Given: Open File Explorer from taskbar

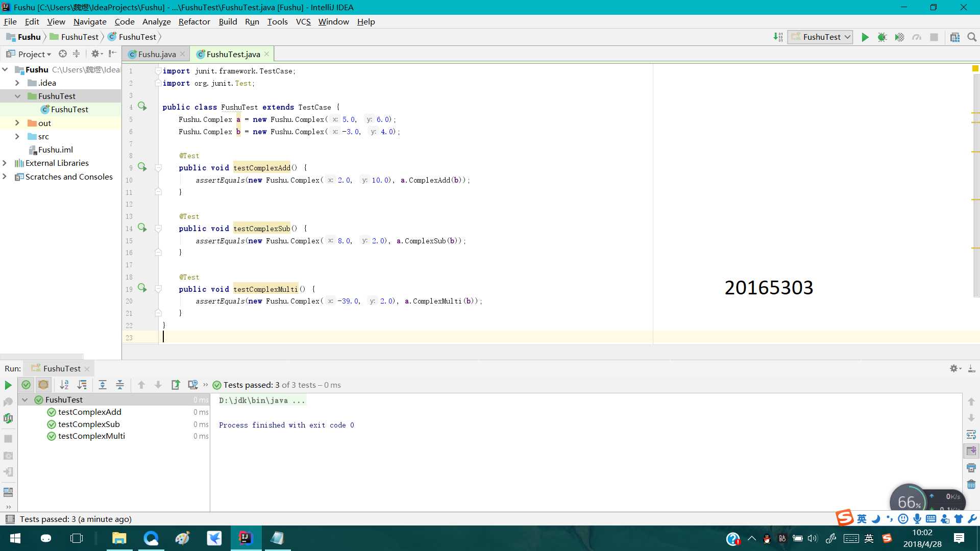Looking at the screenshot, I should (x=119, y=538).
